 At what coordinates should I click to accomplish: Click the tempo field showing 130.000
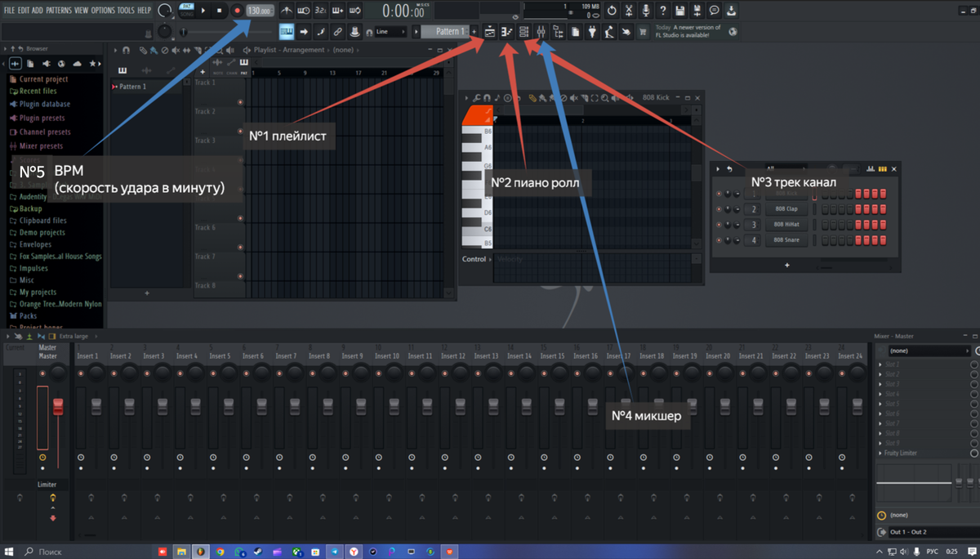(x=260, y=11)
